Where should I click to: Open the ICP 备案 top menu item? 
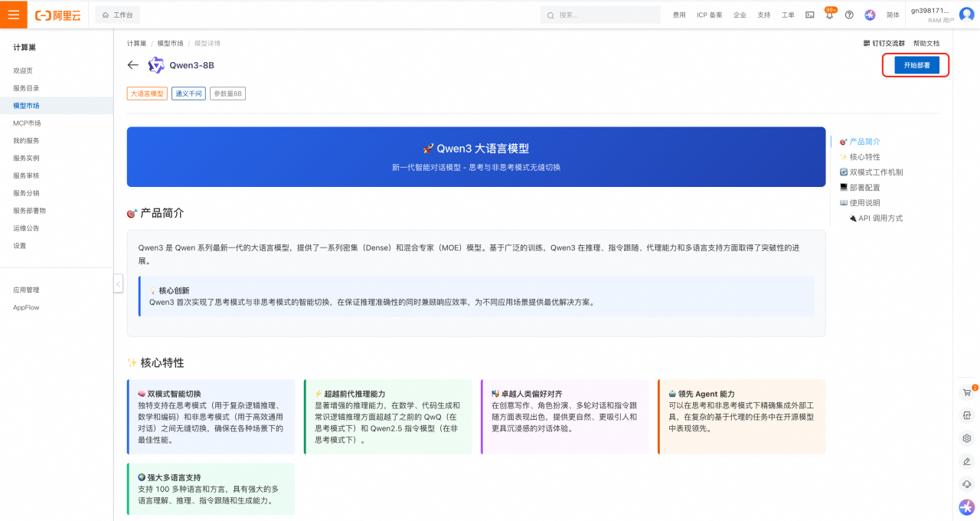709,15
